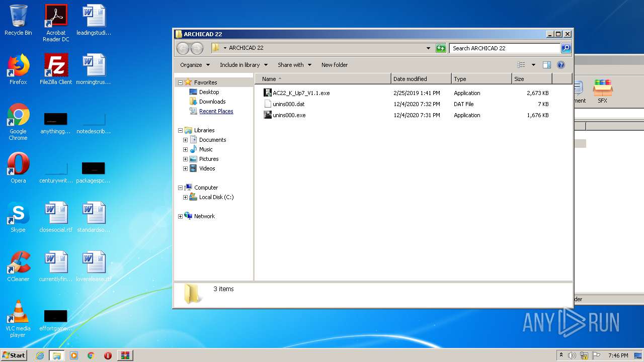Launch VLC media player shortcut
The width and height of the screenshot is (644, 362).
(x=18, y=319)
